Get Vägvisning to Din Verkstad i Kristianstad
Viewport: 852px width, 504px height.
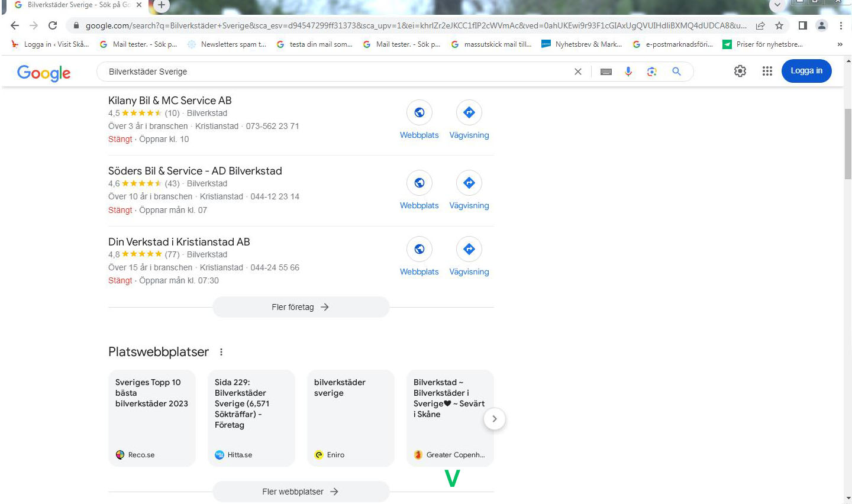(x=469, y=257)
